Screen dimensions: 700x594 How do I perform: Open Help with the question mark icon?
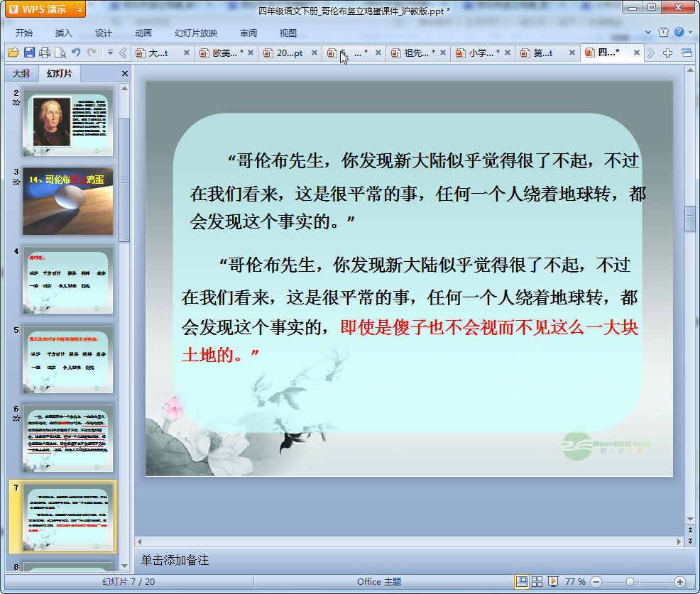pos(679,32)
